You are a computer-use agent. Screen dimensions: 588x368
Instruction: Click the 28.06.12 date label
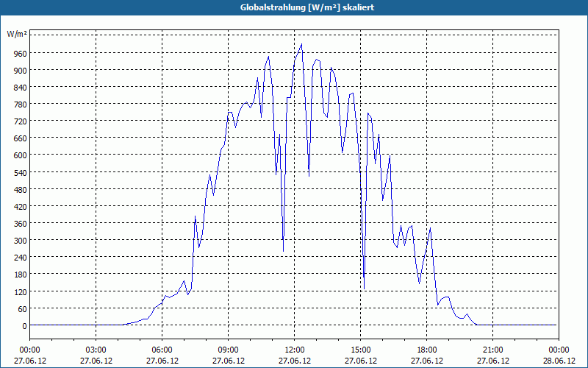point(559,361)
